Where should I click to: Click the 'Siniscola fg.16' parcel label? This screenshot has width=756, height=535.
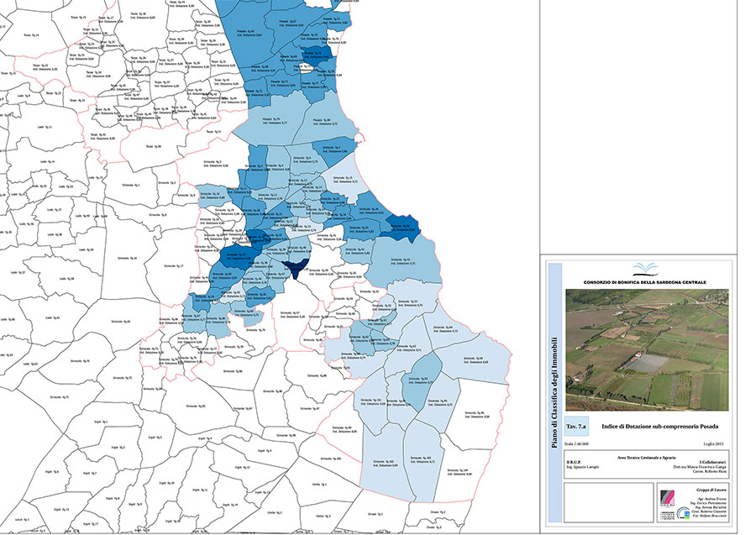coord(128,258)
